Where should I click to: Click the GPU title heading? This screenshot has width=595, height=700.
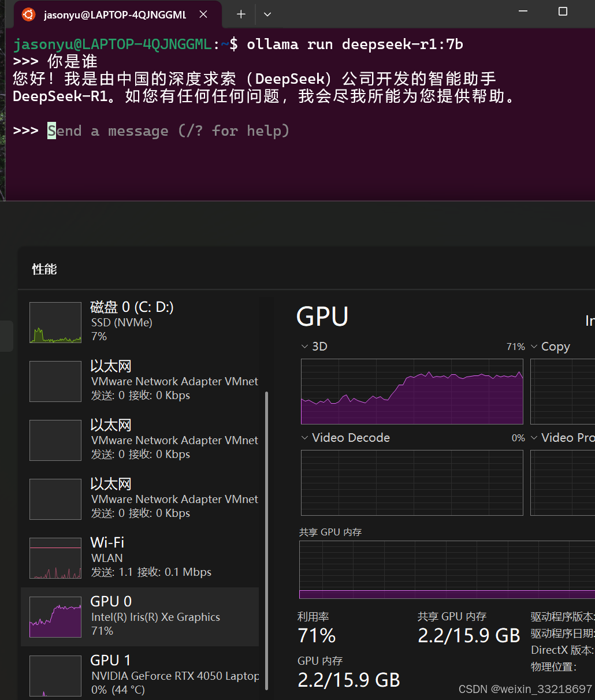pos(322,317)
